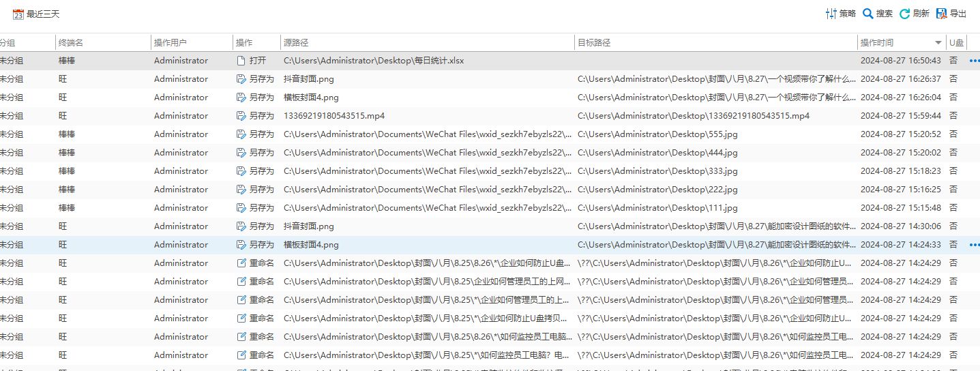This screenshot has width=980, height=371.
Task: Select source 13369219180543515.mp4 cell
Action: point(334,116)
